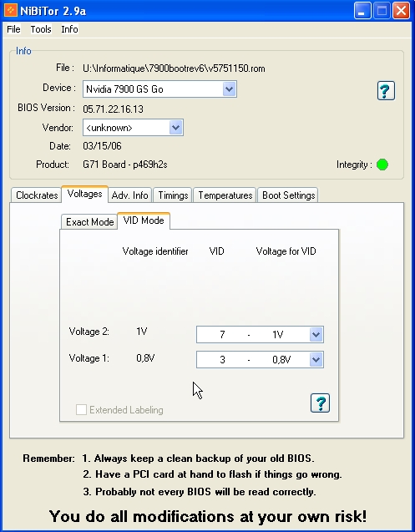Switch to the Adv. Info tab
Viewport: 415px width, 532px height.
[x=129, y=195]
